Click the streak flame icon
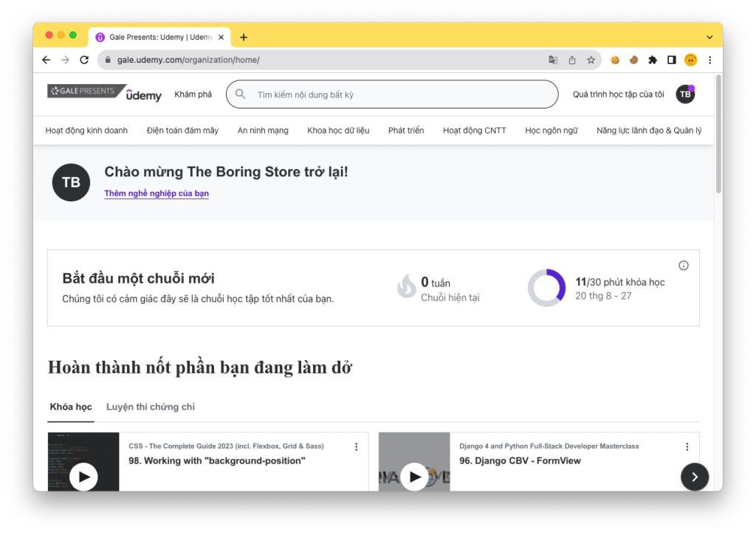 [407, 286]
